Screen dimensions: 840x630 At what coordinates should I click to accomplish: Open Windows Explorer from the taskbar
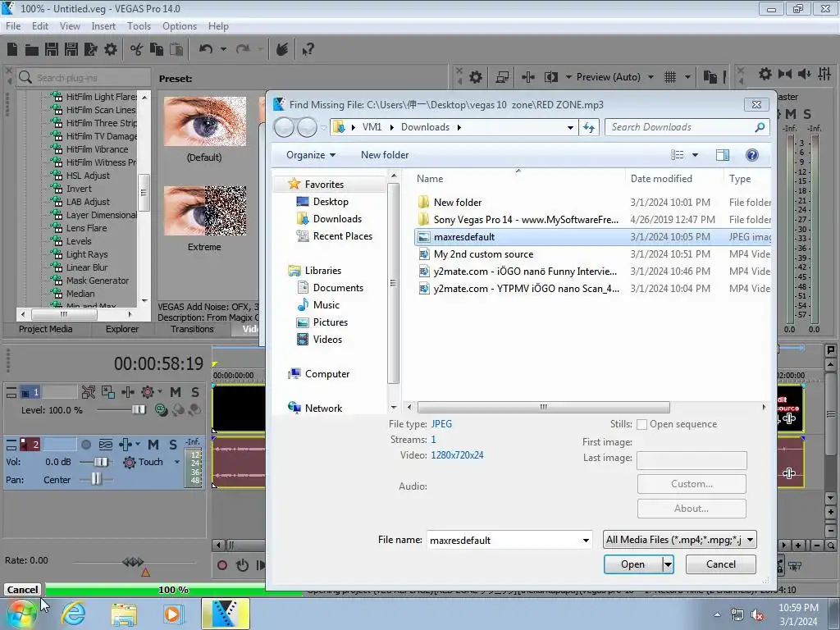point(124,614)
